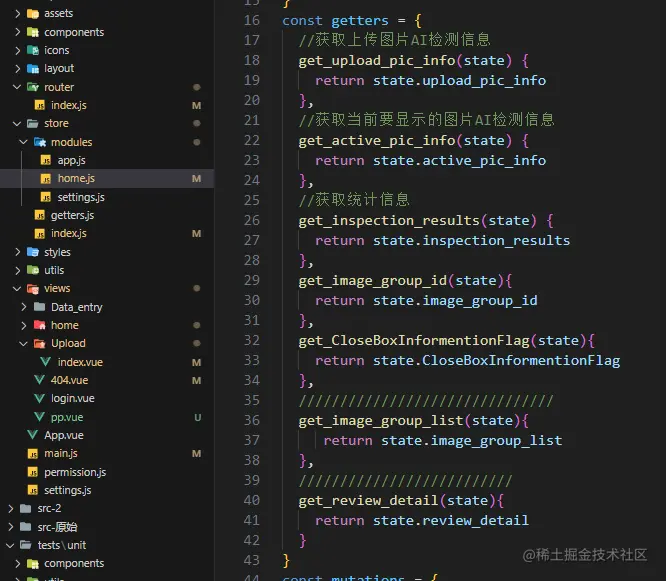
Task: Open permission.js file
Action: tap(75, 472)
